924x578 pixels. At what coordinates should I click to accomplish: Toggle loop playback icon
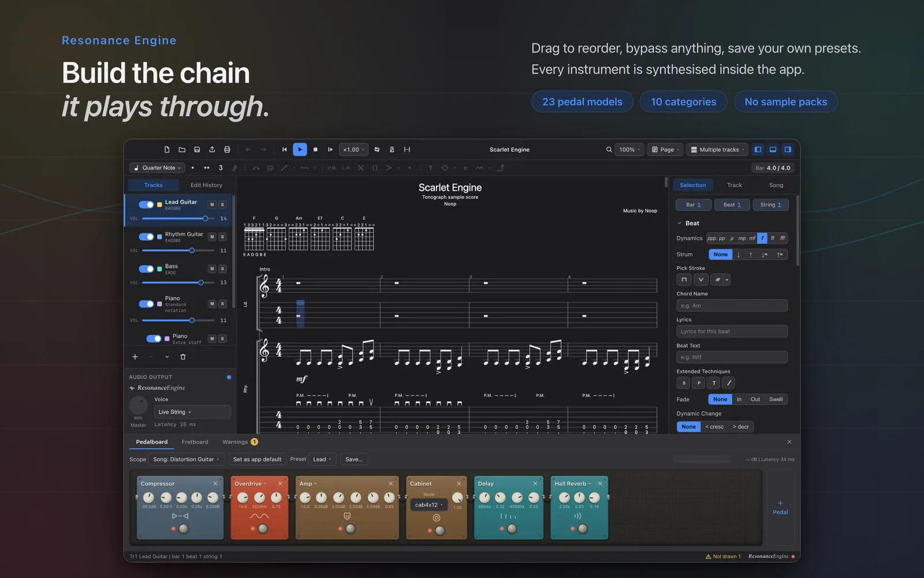coord(377,150)
